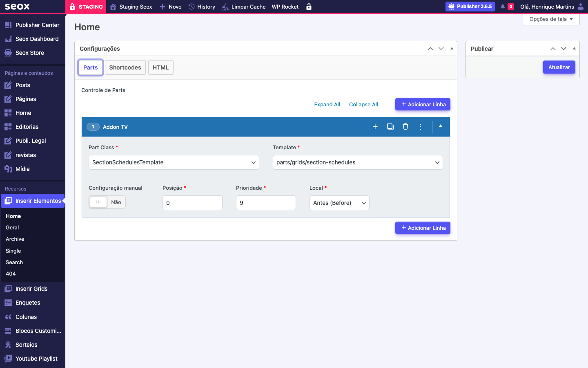Click the Publisher 3.6.5 badge
This screenshot has width=588, height=368.
pyautogui.click(x=470, y=7)
